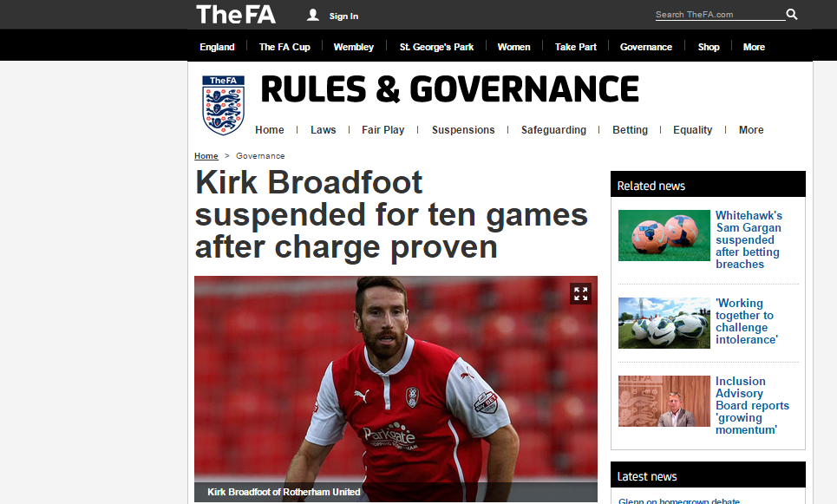Go to the Suspensions section

tap(463, 130)
